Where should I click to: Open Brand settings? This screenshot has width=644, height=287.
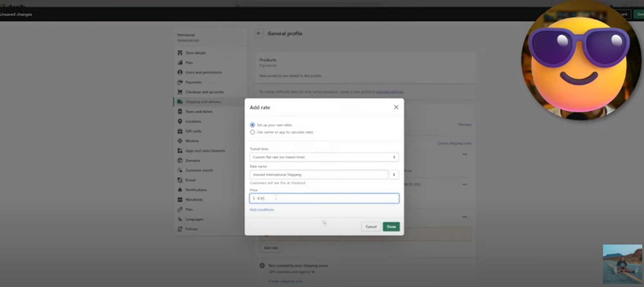190,180
